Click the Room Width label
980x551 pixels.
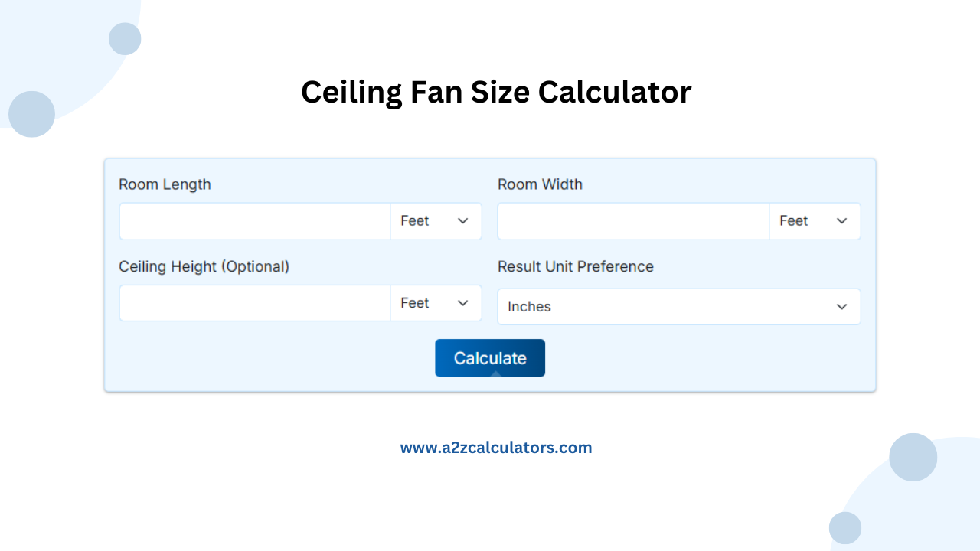point(540,184)
